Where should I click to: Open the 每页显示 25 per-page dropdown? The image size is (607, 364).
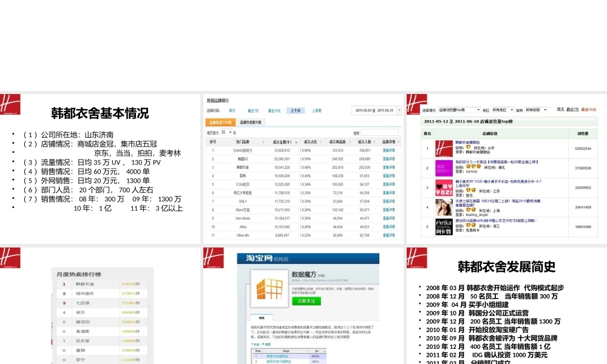click(226, 132)
